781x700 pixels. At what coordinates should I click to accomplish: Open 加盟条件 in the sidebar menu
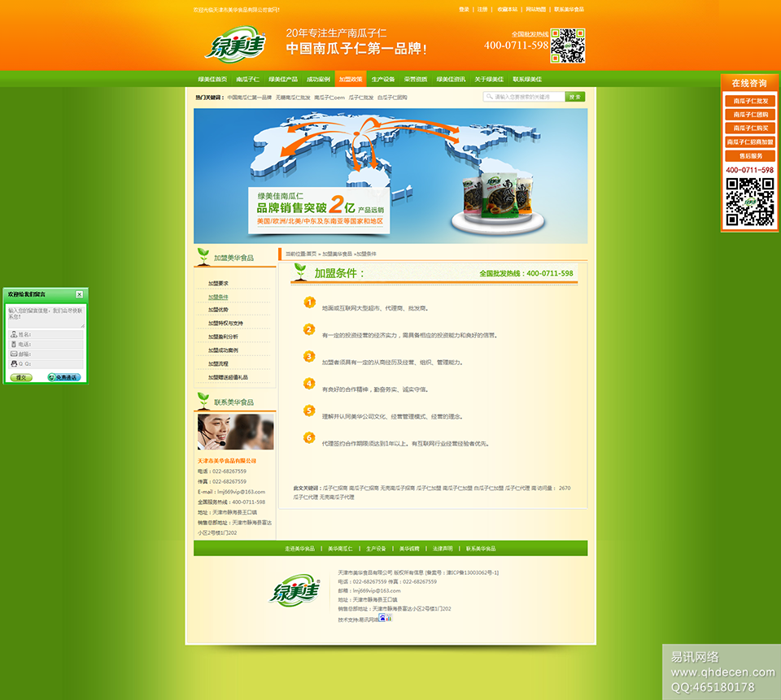[x=218, y=297]
